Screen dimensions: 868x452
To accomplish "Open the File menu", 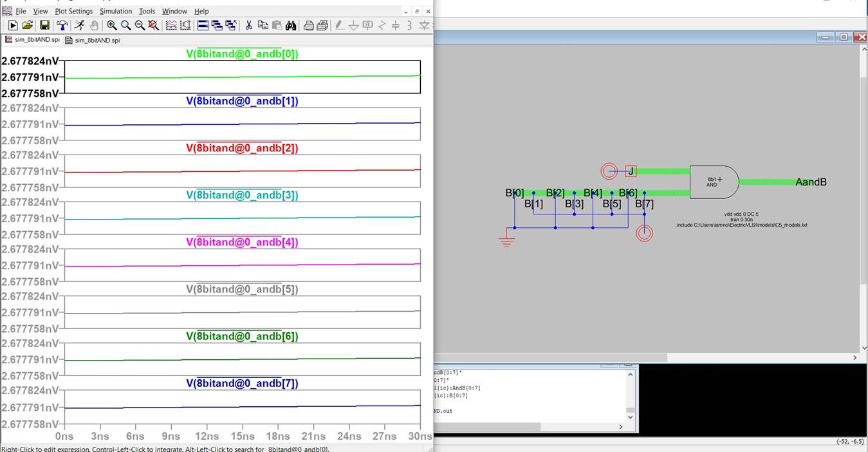I will pos(21,11).
